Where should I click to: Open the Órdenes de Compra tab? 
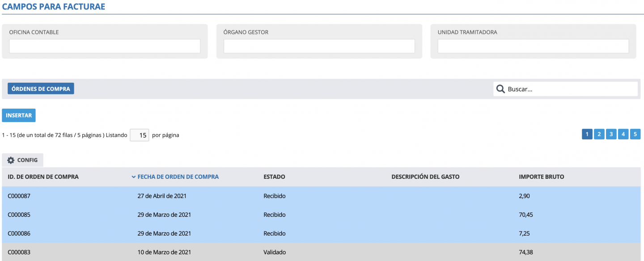(x=41, y=89)
